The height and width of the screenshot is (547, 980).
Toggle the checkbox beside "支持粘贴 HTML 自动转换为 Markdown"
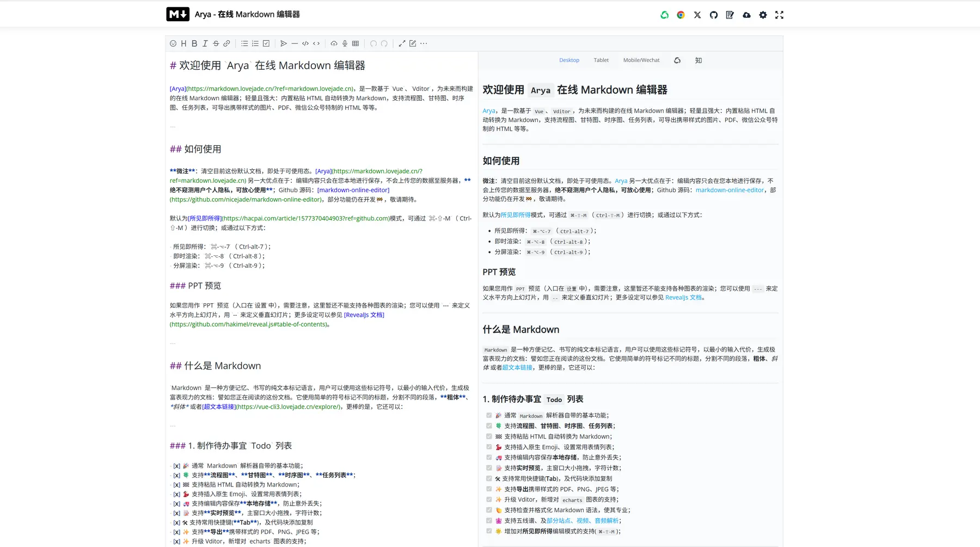489,437
